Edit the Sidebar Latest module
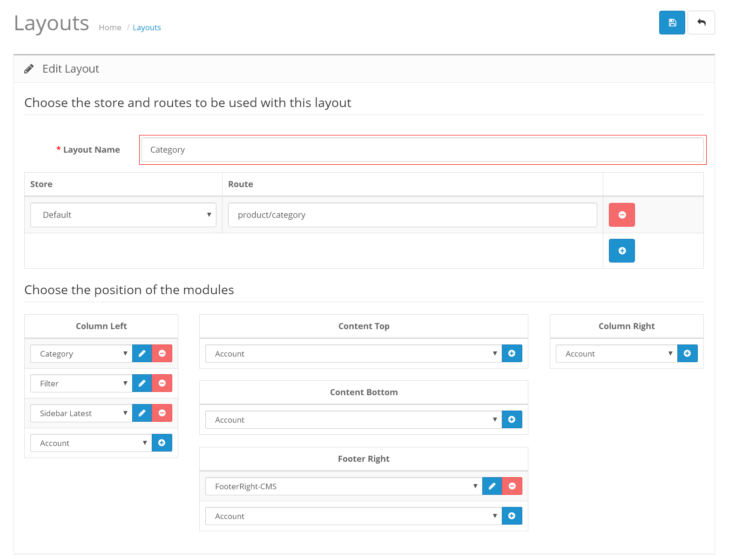 pyautogui.click(x=142, y=413)
